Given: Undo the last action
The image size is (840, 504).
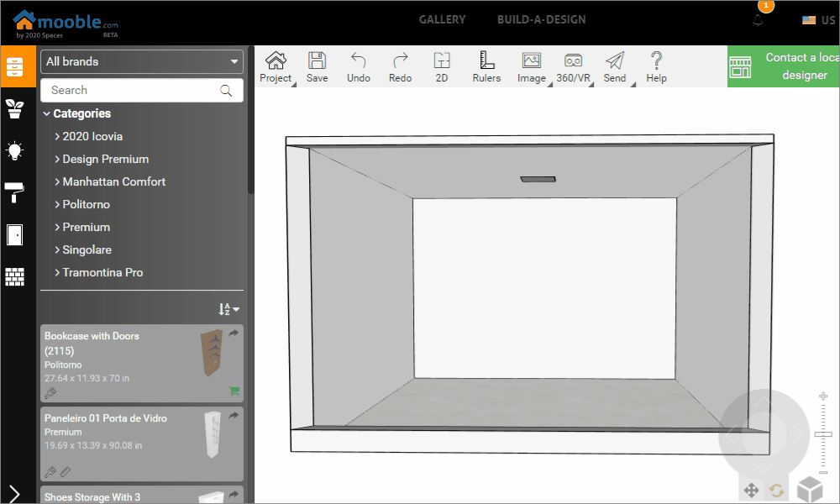Looking at the screenshot, I should [x=359, y=67].
